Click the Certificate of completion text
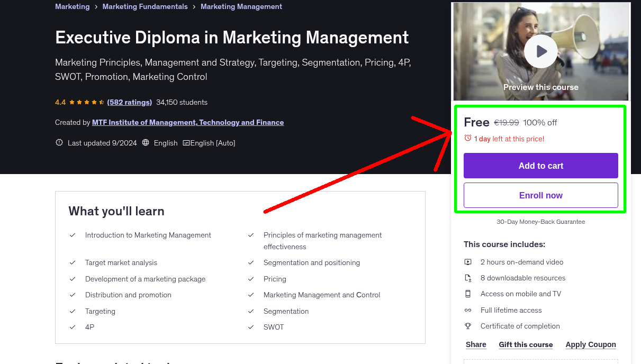 coord(520,326)
